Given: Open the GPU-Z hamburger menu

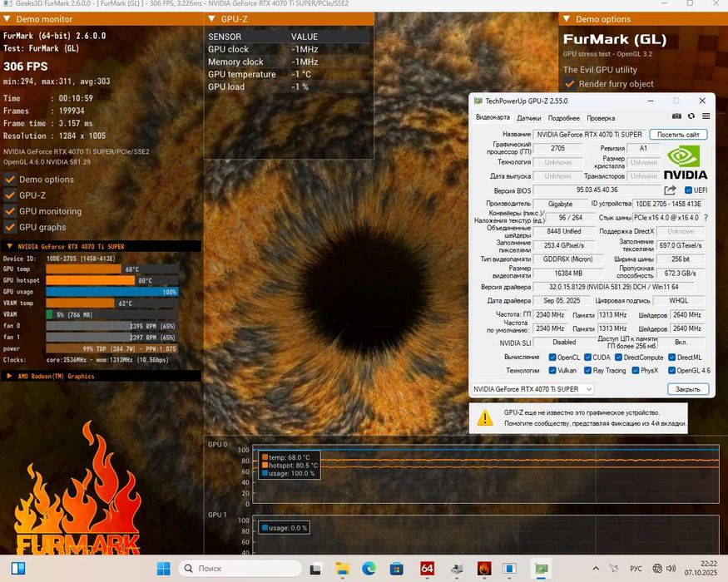Looking at the screenshot, I should [706, 117].
